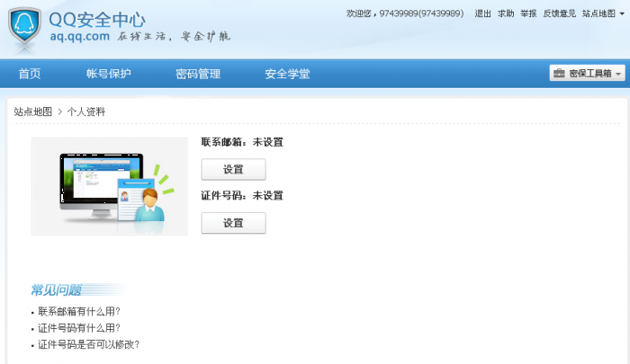The width and height of the screenshot is (630, 364).
Task: Click the QQ Security Center shield logo
Action: coord(24,27)
